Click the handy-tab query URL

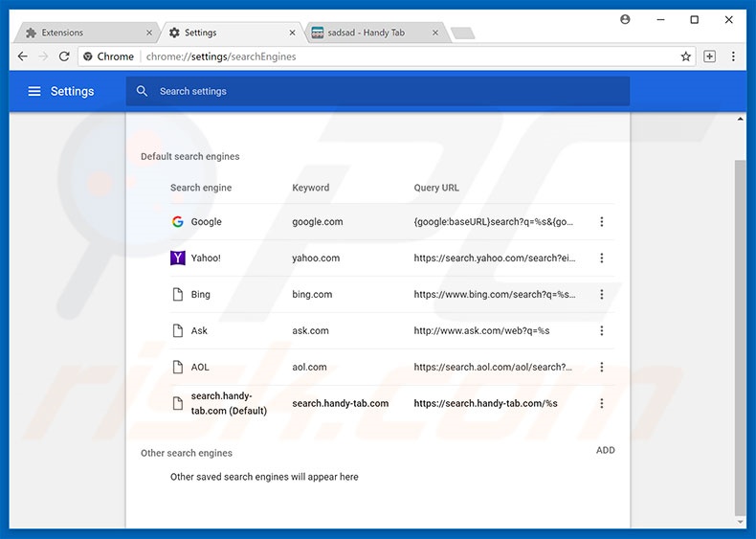(x=485, y=403)
